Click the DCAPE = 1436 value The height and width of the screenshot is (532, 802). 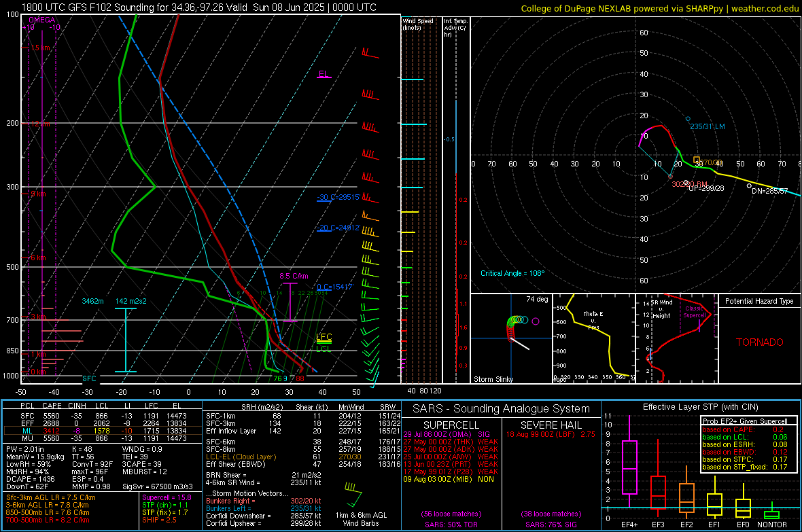(30, 479)
